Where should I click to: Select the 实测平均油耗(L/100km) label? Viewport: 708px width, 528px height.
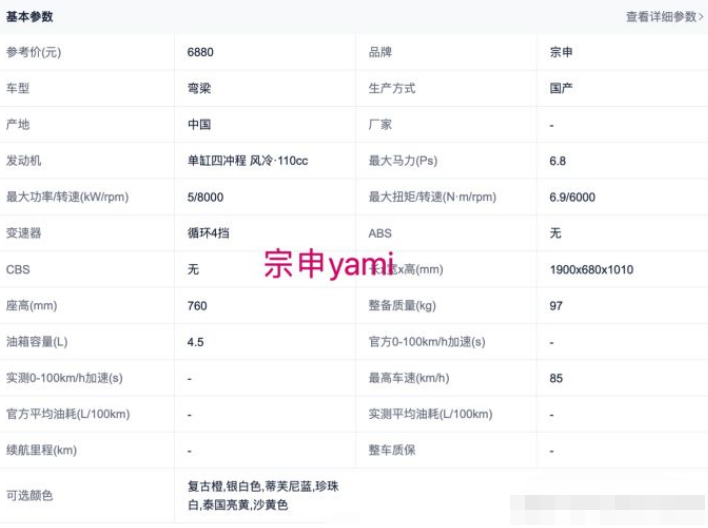click(x=430, y=414)
